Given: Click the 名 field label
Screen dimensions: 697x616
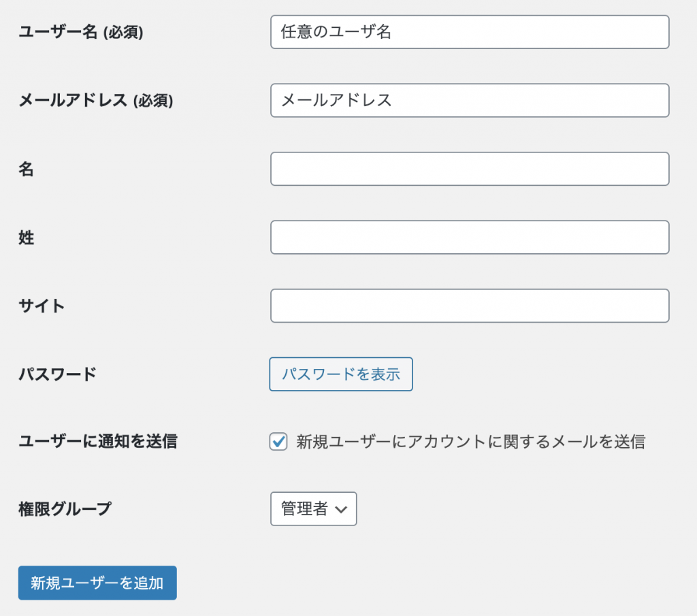Looking at the screenshot, I should [26, 169].
